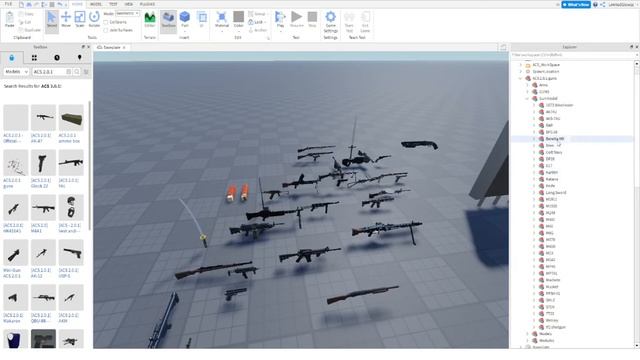The height and width of the screenshot is (360, 640).
Task: Open the UI insert tool
Action: tap(202, 19)
